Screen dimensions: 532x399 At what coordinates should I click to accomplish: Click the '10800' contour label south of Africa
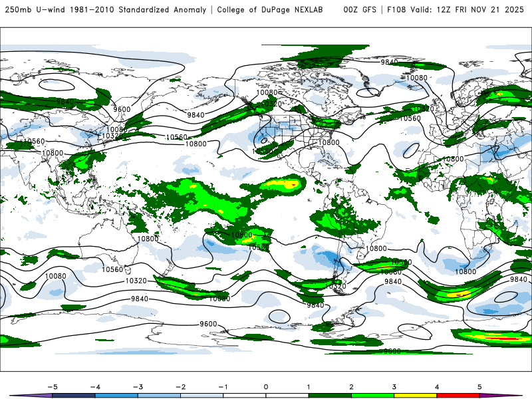pos(465,271)
